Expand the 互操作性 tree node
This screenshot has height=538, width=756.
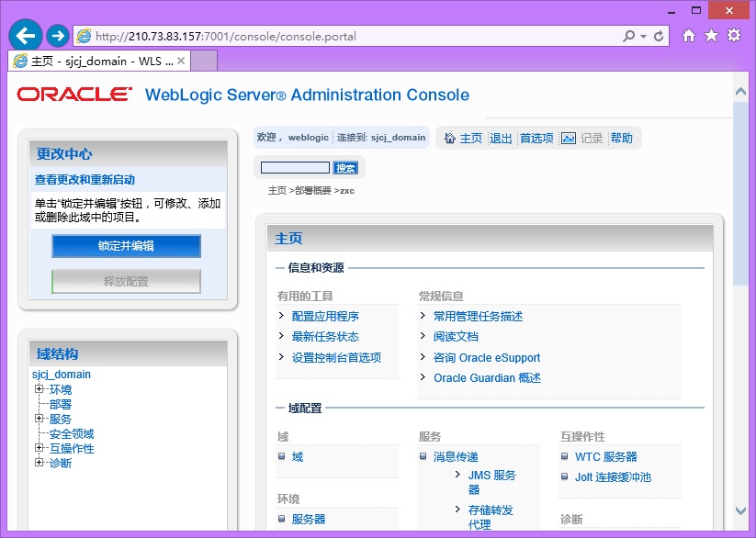click(39, 447)
